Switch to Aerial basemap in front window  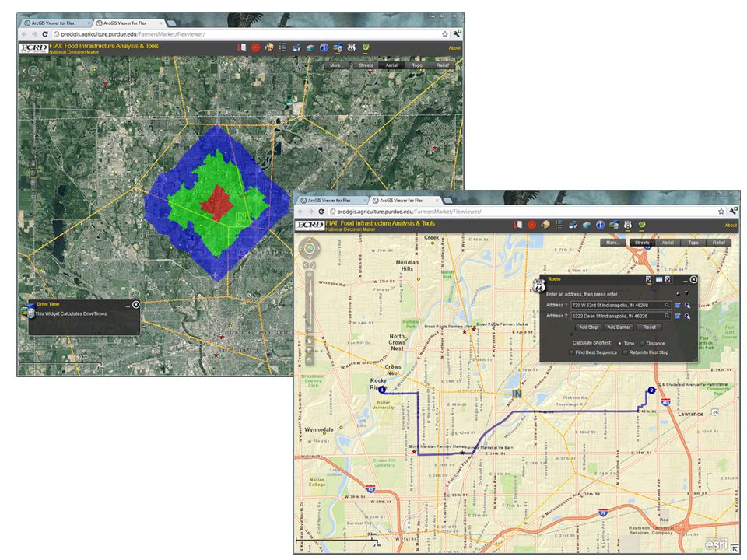tap(668, 243)
